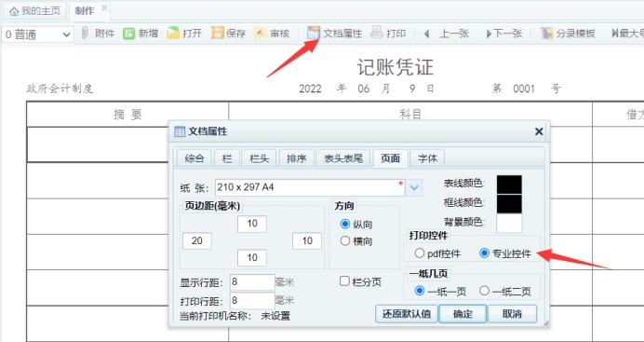Click the 记账凭证 title
Screen dimensions: 644x342
coord(396,67)
